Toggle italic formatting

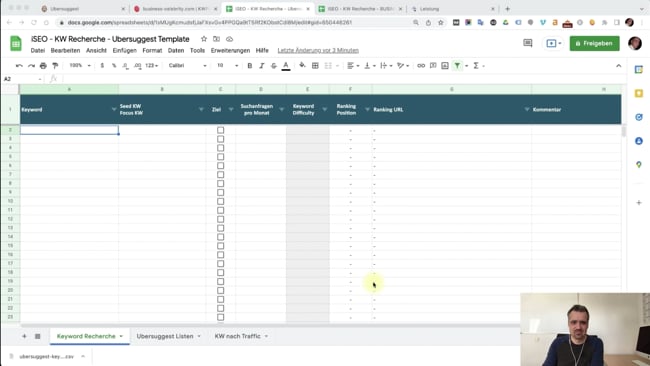pos(262,65)
